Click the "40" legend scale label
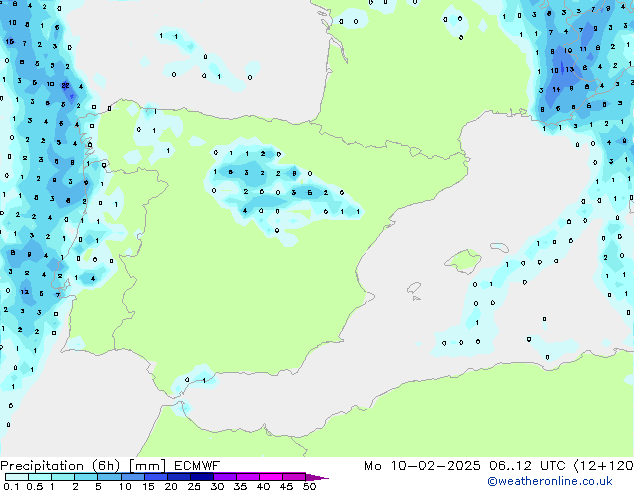634x490 pixels. [x=263, y=486]
